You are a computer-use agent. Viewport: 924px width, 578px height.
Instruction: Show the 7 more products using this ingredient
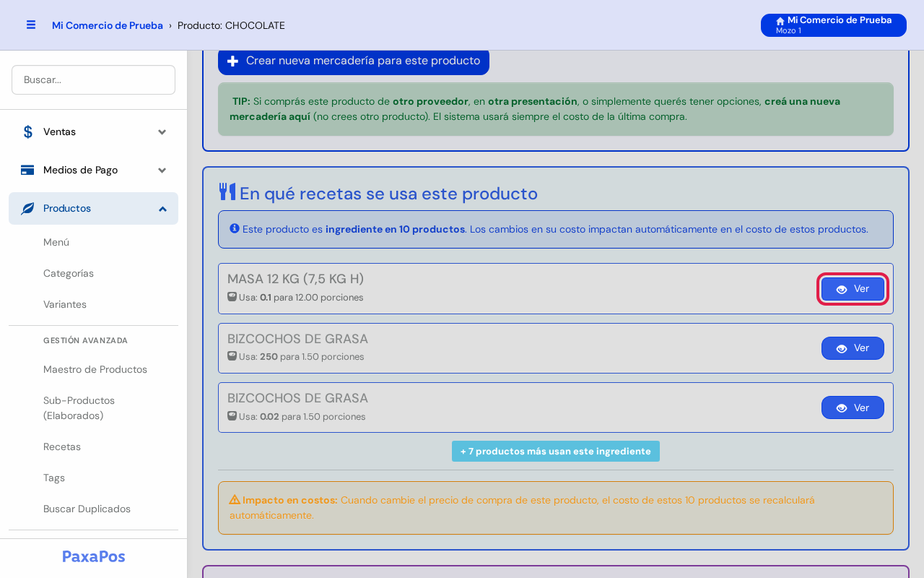tap(556, 451)
